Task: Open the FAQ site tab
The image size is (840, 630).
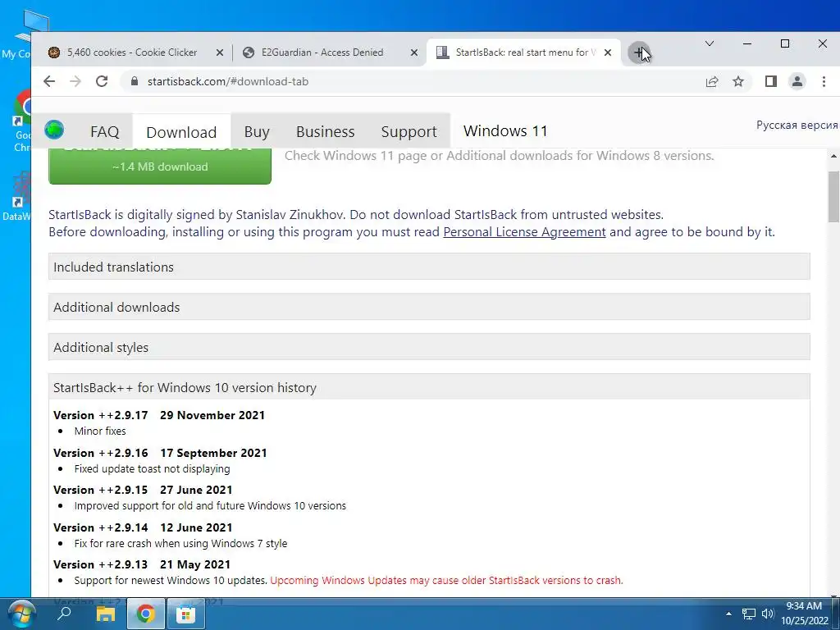Action: pos(104,132)
